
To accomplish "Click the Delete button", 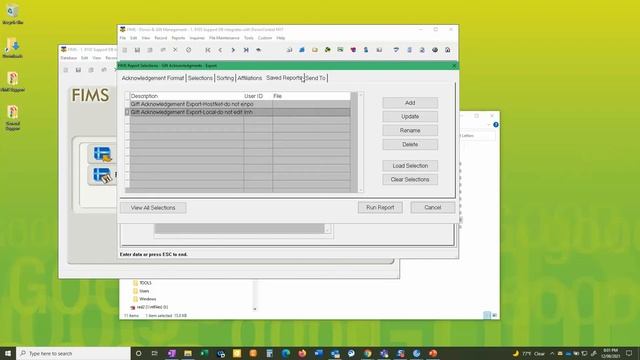I will [x=410, y=144].
